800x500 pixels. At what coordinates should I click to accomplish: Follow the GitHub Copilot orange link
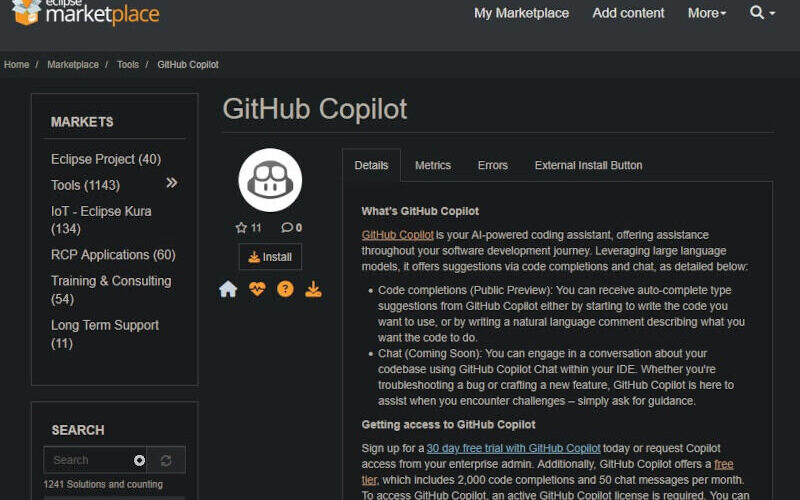click(397, 235)
